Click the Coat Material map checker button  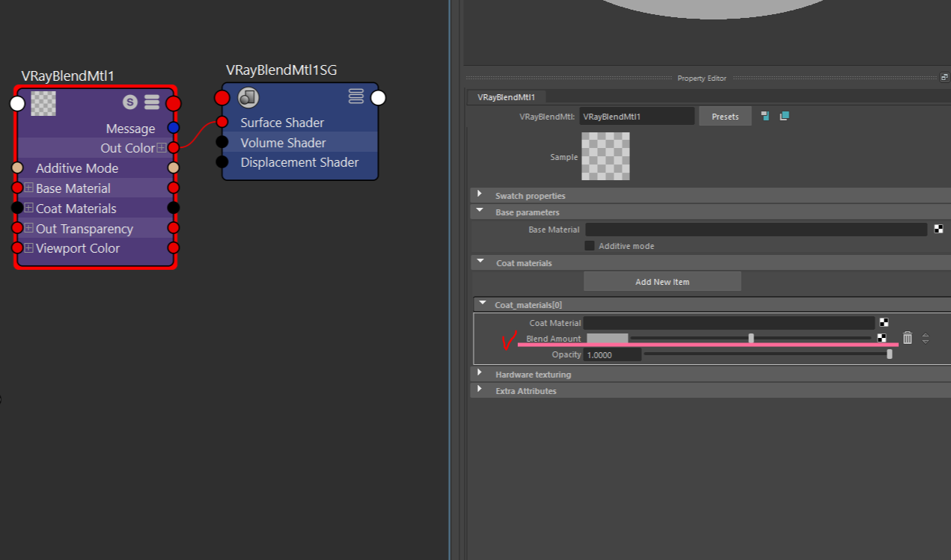coord(884,322)
